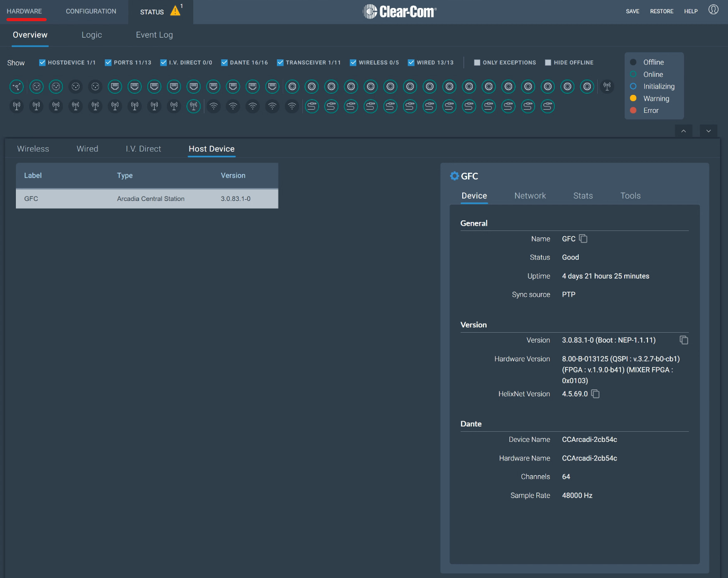Image resolution: width=728 pixels, height=578 pixels.
Task: Click the yellow Warning legend dot
Action: tap(633, 99)
